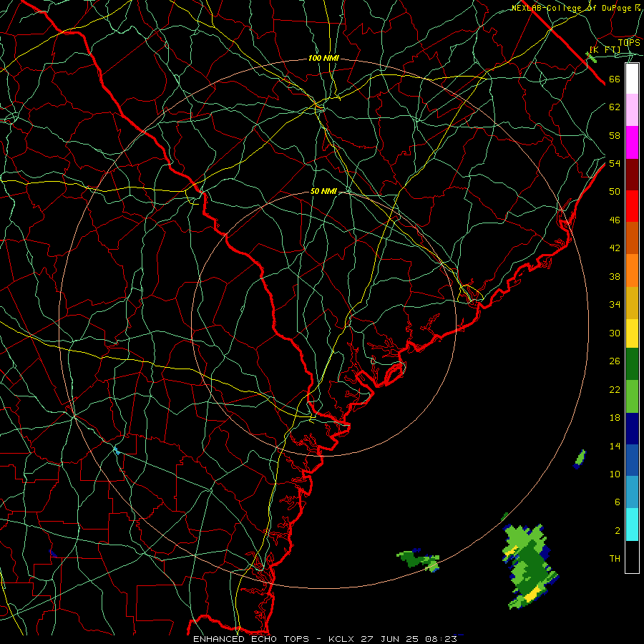Click the "TH" legend label

coord(615,559)
